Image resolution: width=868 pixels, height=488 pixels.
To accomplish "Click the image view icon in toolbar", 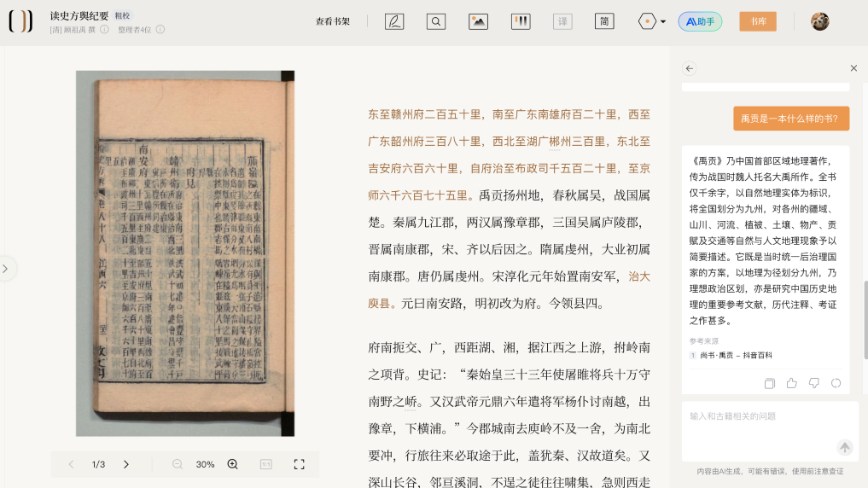I will point(478,21).
